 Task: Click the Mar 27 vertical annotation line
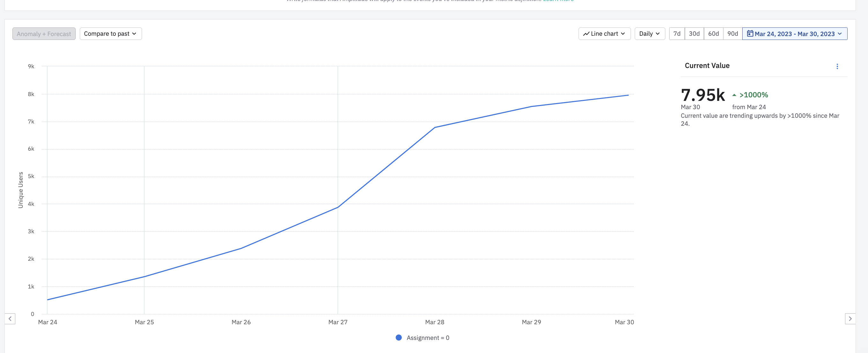338,135
